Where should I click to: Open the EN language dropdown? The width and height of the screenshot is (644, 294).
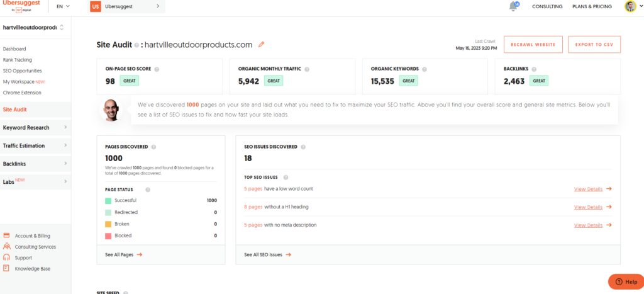(x=63, y=6)
